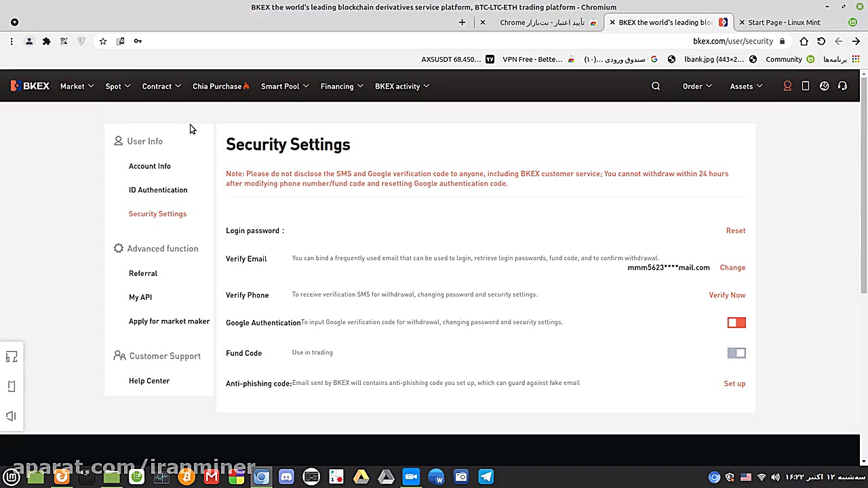The image size is (868, 488).
Task: Open the Referral sidebar item
Action: [x=143, y=273]
